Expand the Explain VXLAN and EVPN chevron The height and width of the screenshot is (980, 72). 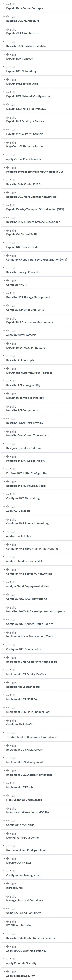(3, 230)
